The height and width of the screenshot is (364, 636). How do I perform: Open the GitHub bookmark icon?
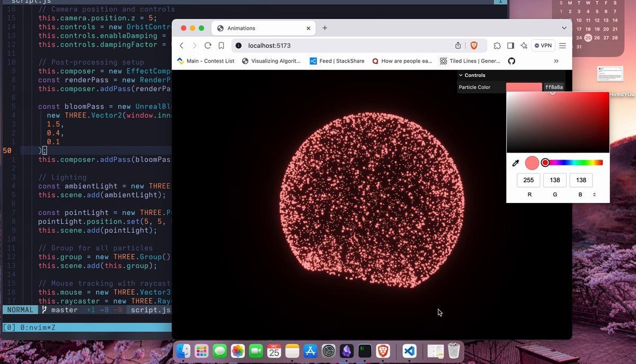pos(511,61)
